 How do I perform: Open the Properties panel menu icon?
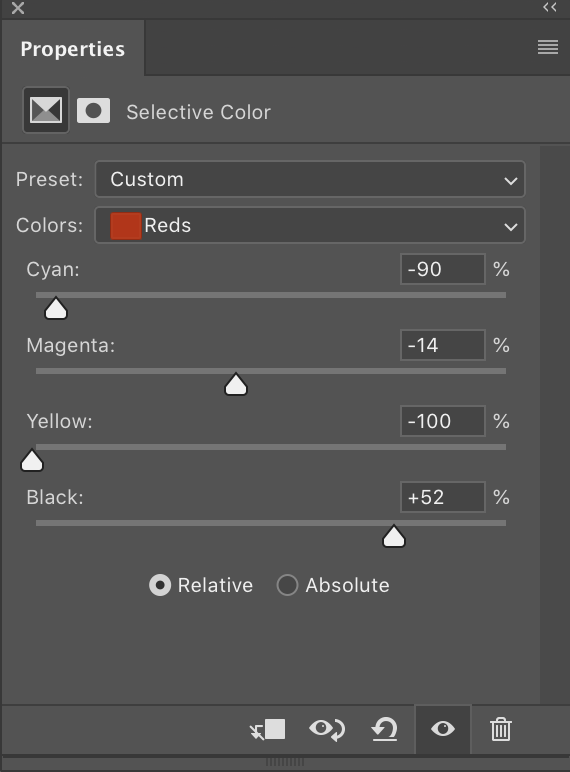pos(548,47)
